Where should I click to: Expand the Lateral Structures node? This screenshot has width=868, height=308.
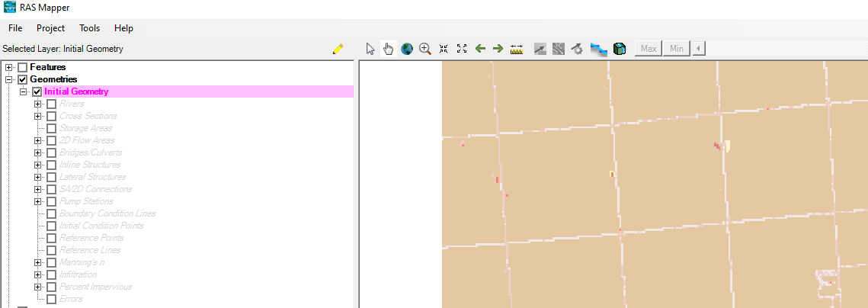(37, 177)
